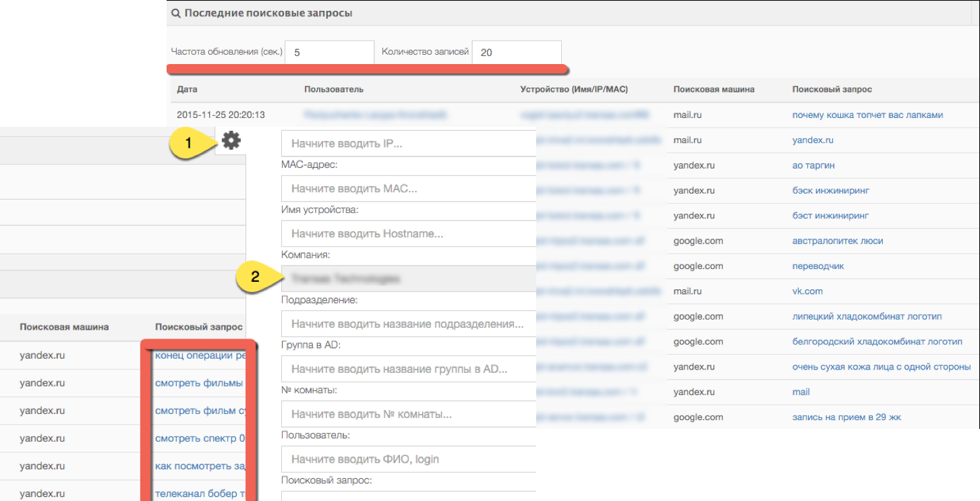Open 'липецкий хладокомбинат логотип' query link

(867, 316)
